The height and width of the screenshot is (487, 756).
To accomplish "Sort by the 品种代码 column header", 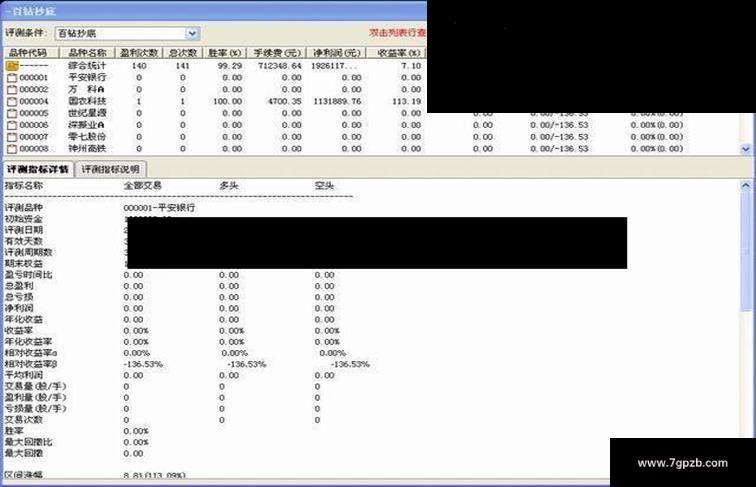I will (x=31, y=53).
